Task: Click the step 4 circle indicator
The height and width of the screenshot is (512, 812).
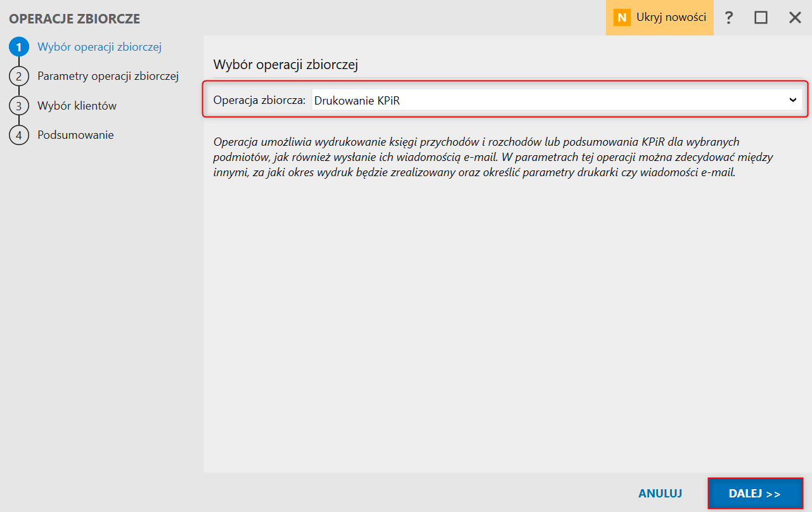Action: [x=19, y=136]
